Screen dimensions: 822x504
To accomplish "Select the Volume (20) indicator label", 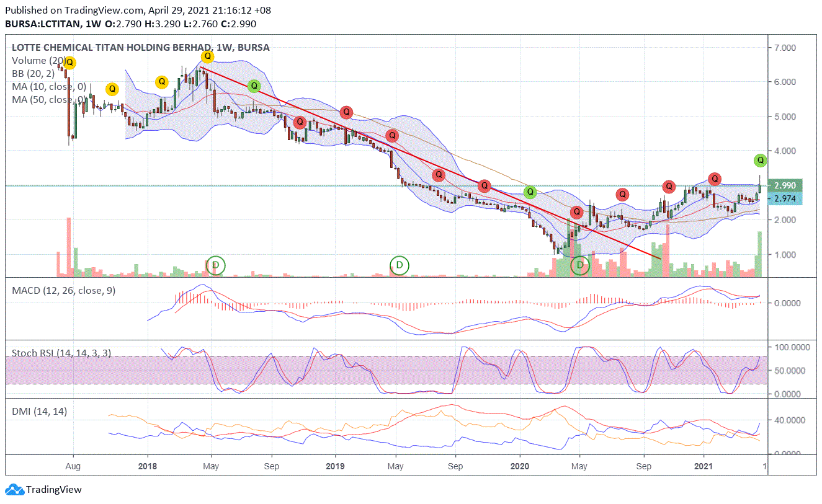I will click(38, 60).
